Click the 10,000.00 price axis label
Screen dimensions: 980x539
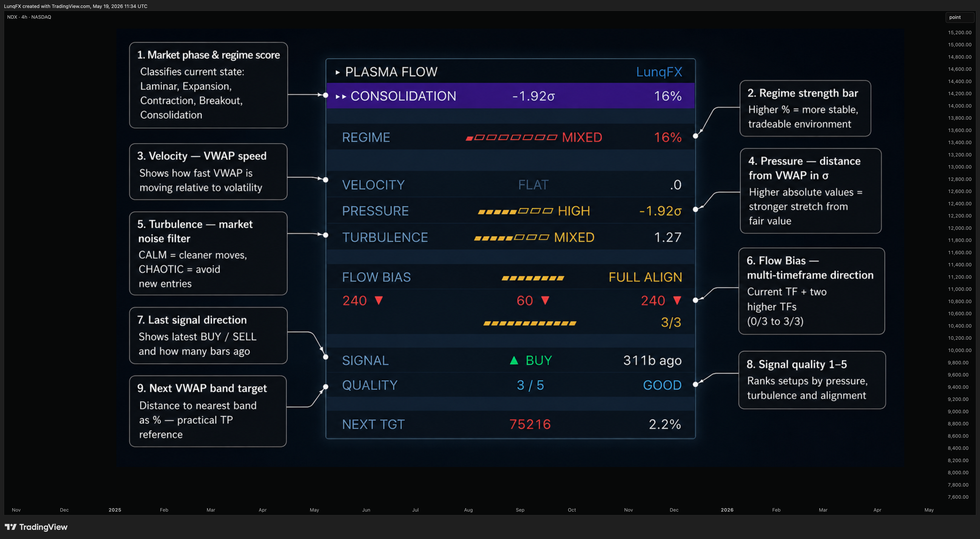coord(960,350)
